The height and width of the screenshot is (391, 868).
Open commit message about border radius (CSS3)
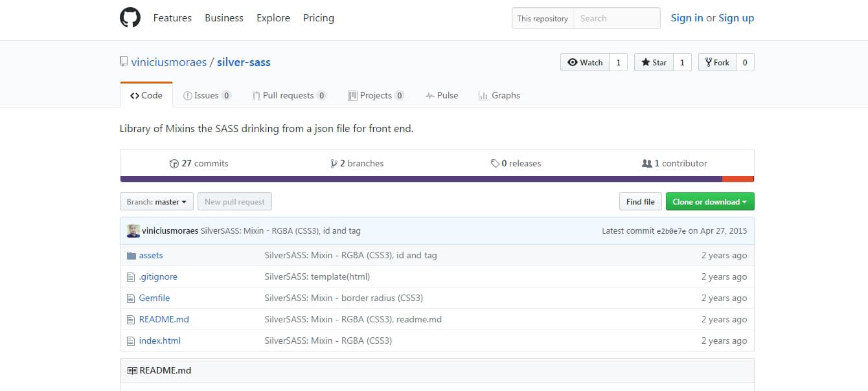[344, 298]
